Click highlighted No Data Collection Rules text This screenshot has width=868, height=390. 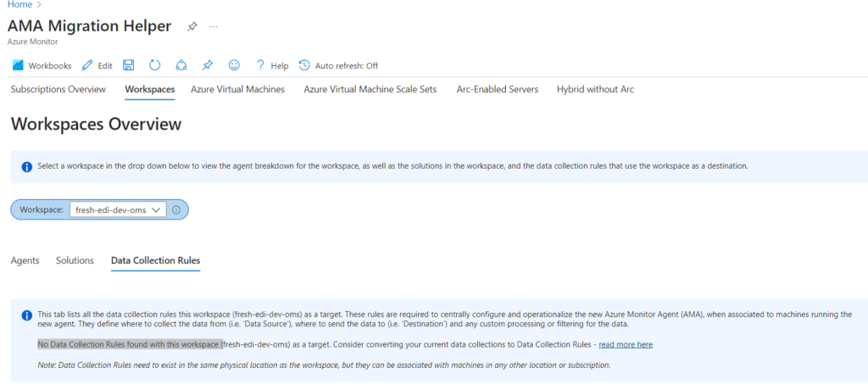[x=128, y=344]
